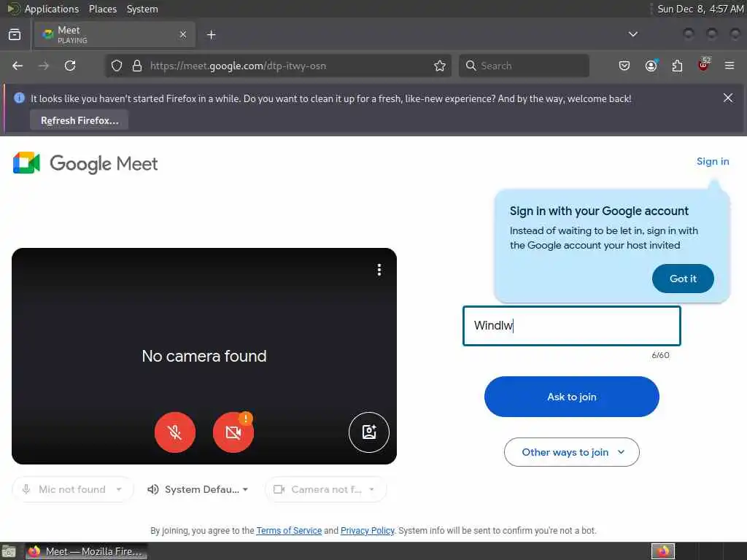Click the Google Meet logo

(85, 163)
